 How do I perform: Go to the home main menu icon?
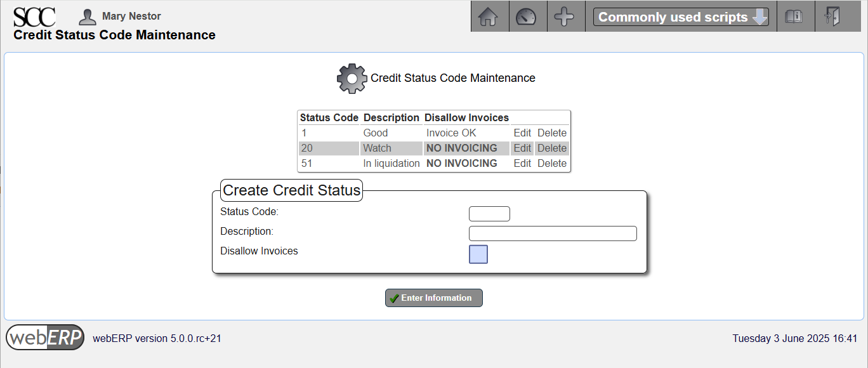click(x=487, y=16)
